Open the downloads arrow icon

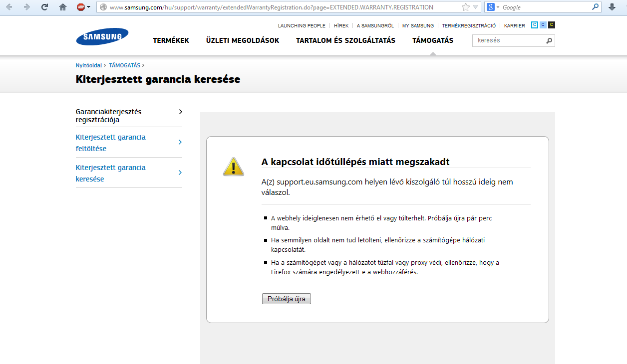click(x=612, y=7)
